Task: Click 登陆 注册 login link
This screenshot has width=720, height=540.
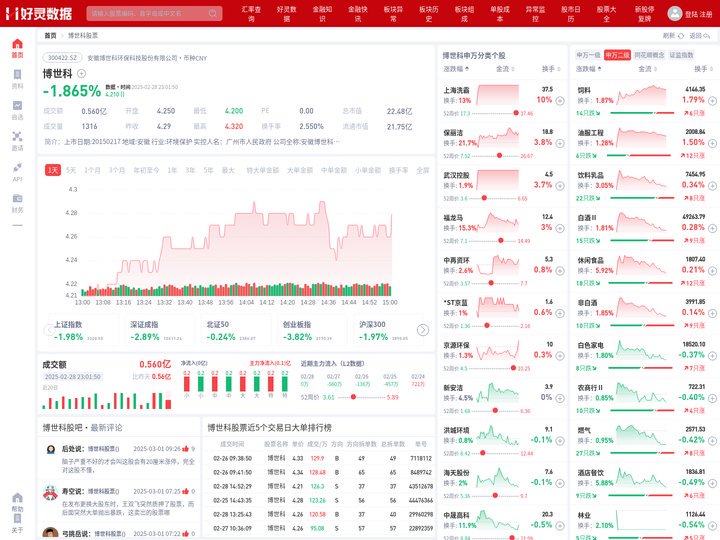Action: point(698,14)
